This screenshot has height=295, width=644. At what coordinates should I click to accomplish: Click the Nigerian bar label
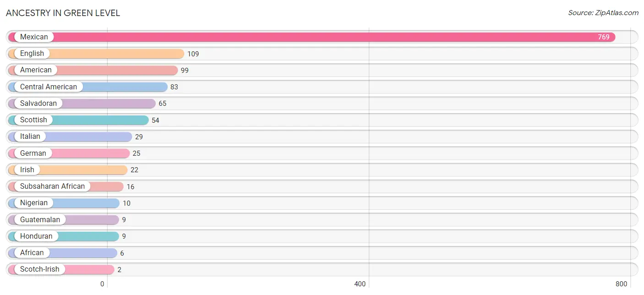(x=34, y=203)
